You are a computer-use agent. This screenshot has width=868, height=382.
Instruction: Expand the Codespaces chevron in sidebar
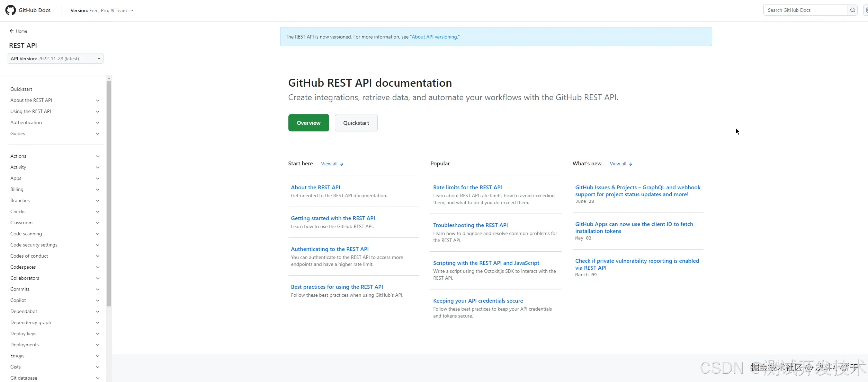(98, 267)
